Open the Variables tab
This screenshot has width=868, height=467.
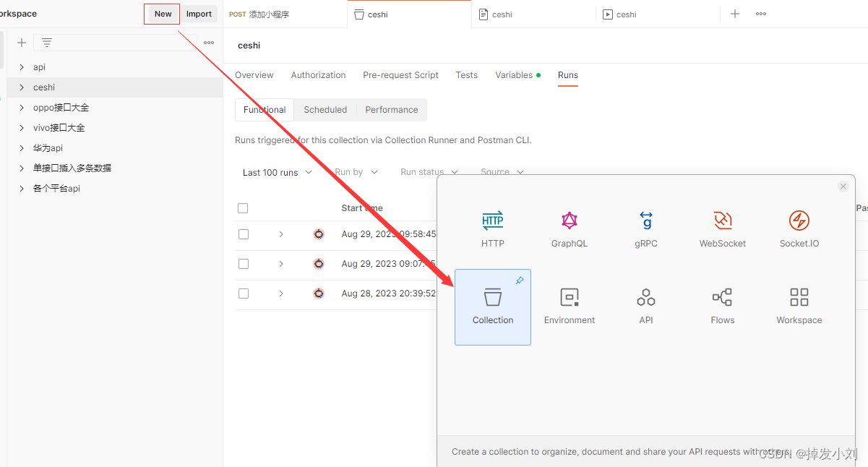pos(517,75)
